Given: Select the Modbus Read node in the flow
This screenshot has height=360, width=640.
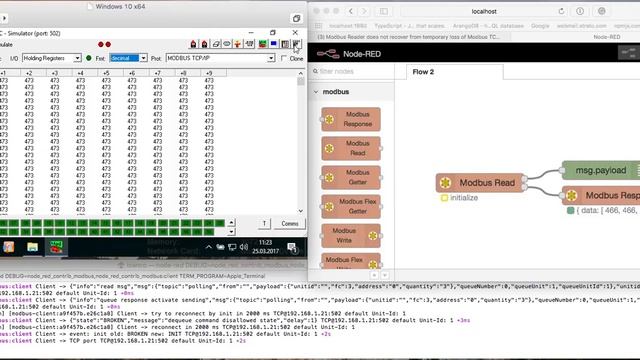Looking at the screenshot, I should pyautogui.click(x=480, y=183).
